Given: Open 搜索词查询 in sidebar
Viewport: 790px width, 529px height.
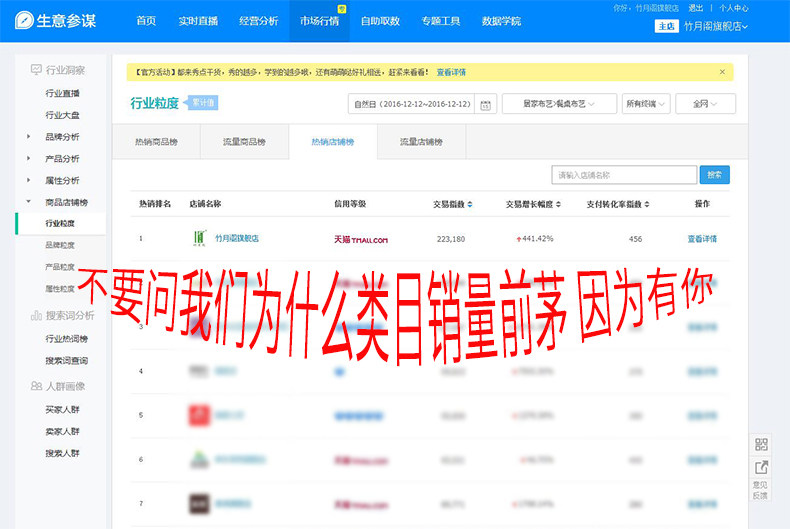Looking at the screenshot, I should (x=67, y=361).
